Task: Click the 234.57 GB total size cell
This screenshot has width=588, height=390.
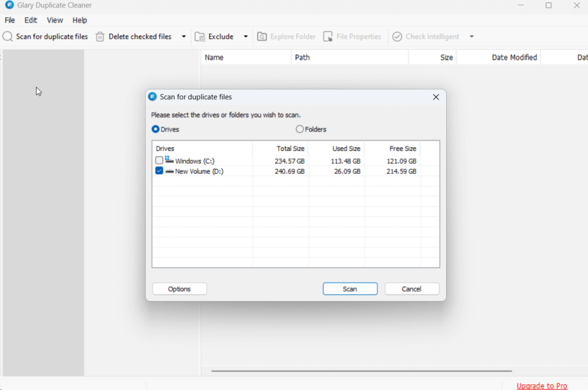Action: click(x=289, y=161)
